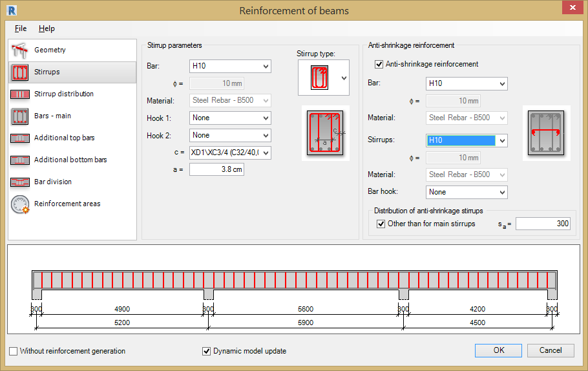Open the Geometry section icon

pyautogui.click(x=20, y=50)
